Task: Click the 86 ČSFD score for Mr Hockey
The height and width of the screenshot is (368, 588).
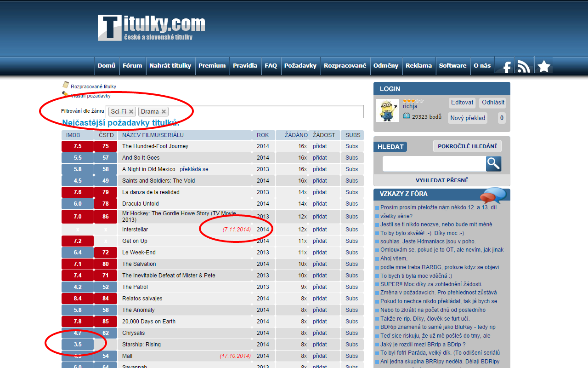Action: 106,216
